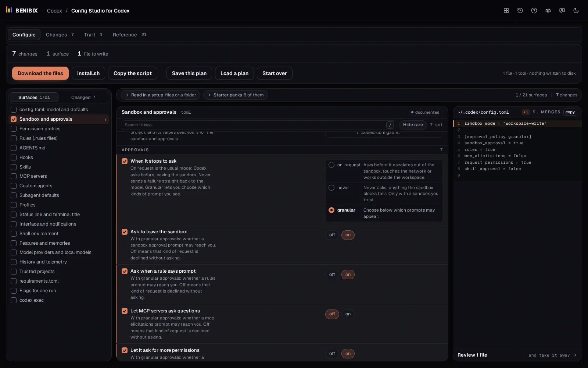
Task: Click the slash shortcut icon in search
Action: pos(390,125)
